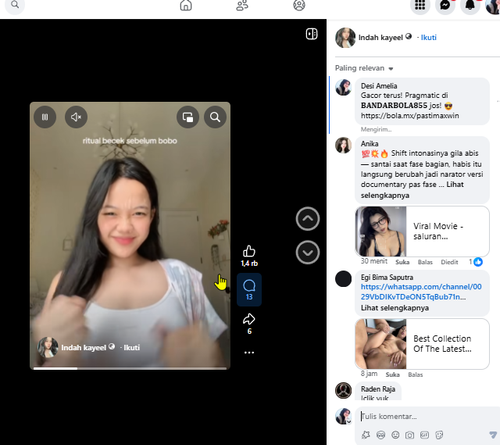The width and height of the screenshot is (500, 445).
Task: Go to the Facebook home icon
Action: click(x=186, y=5)
